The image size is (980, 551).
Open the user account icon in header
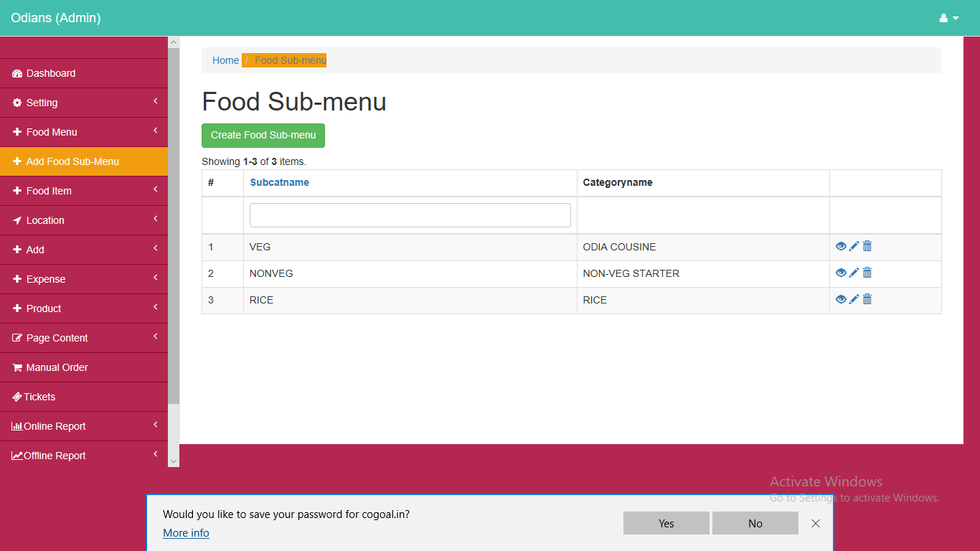coord(948,18)
